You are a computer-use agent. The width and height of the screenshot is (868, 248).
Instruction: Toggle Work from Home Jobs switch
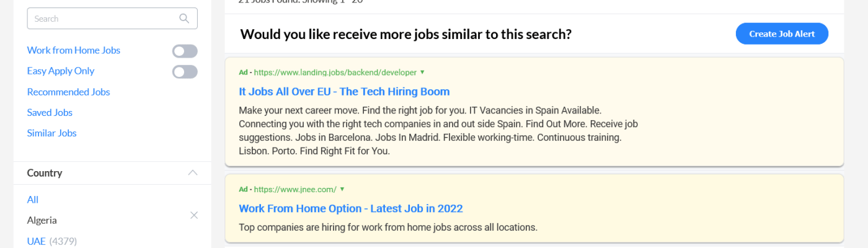tap(185, 51)
